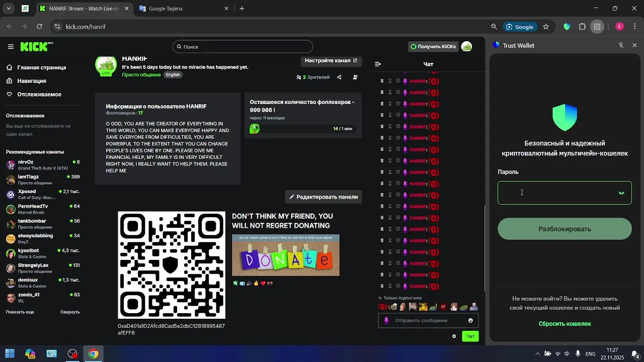
Task: Open chat settings gear
Action: (x=454, y=336)
